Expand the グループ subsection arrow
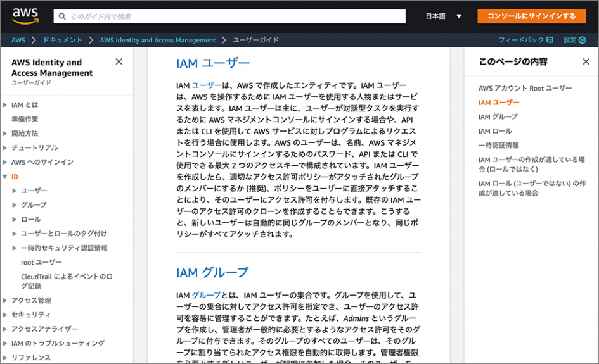599x364 pixels. coord(14,205)
